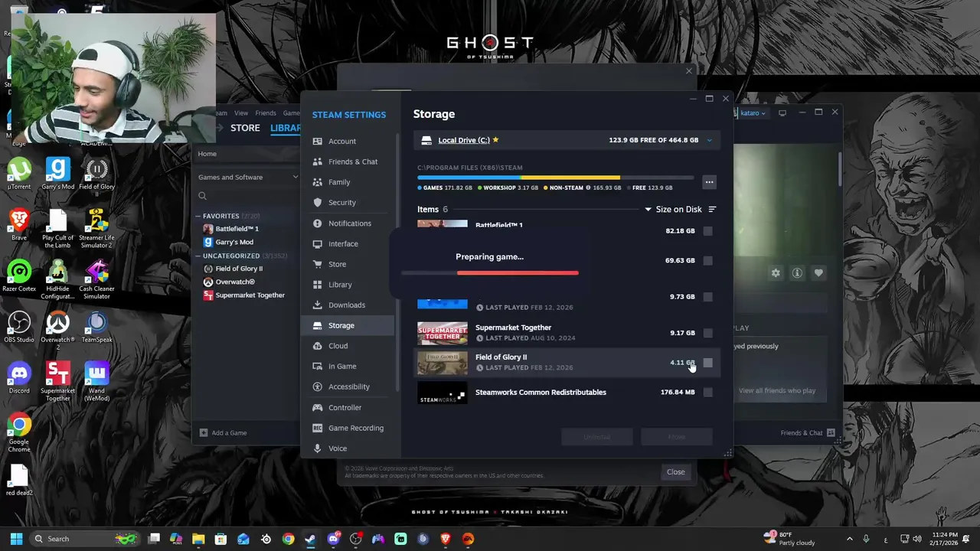Select the Accessibility settings icon
This screenshot has width=980, height=551.
pos(317,386)
